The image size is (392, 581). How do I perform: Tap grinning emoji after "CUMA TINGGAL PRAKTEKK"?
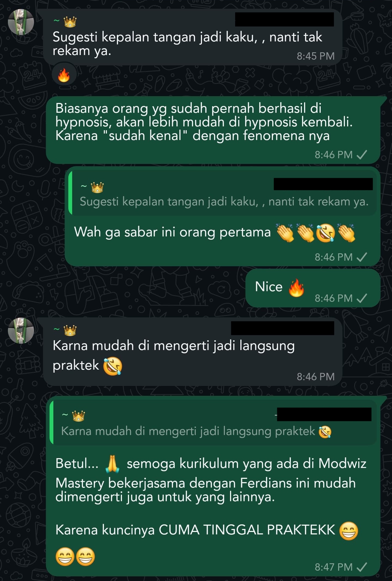(349, 531)
